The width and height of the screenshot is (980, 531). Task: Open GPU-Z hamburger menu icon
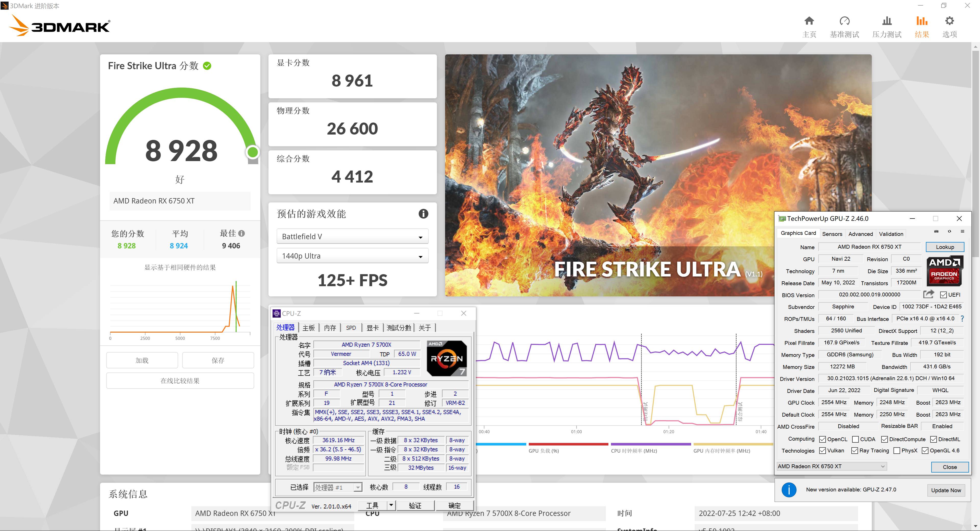[962, 232]
